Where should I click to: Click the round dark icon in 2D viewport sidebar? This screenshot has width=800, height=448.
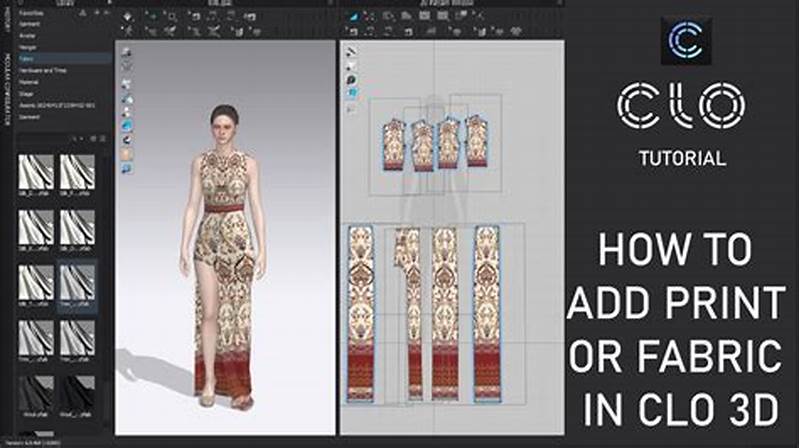pos(352,80)
